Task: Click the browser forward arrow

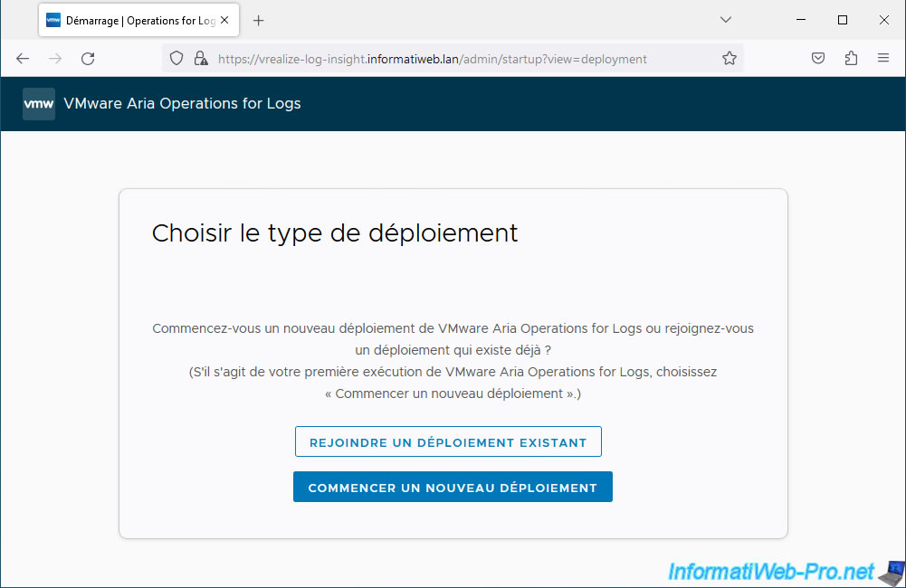Action: 55,58
